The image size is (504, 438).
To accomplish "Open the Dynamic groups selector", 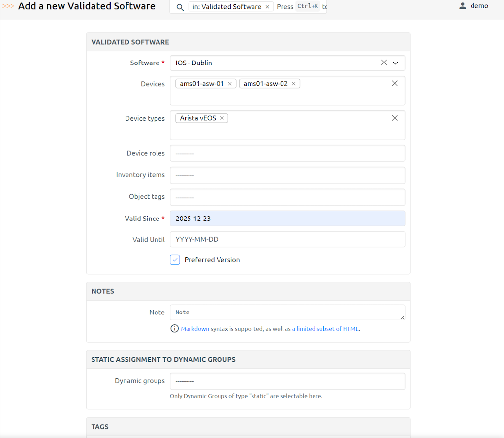I will click(287, 381).
